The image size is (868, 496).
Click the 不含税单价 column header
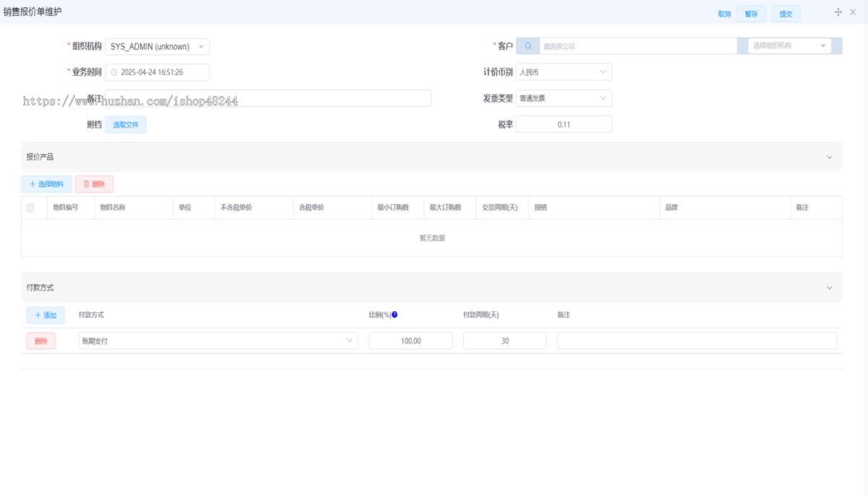(x=235, y=208)
